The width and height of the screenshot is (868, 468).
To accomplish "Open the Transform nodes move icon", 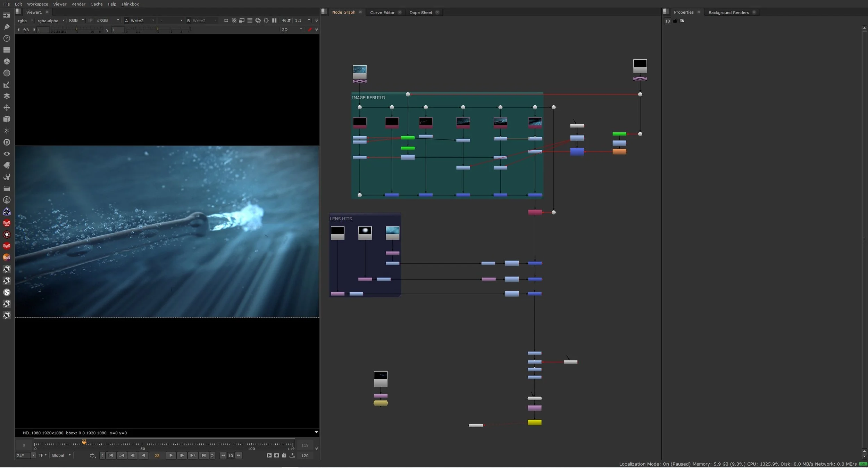I will point(7,108).
